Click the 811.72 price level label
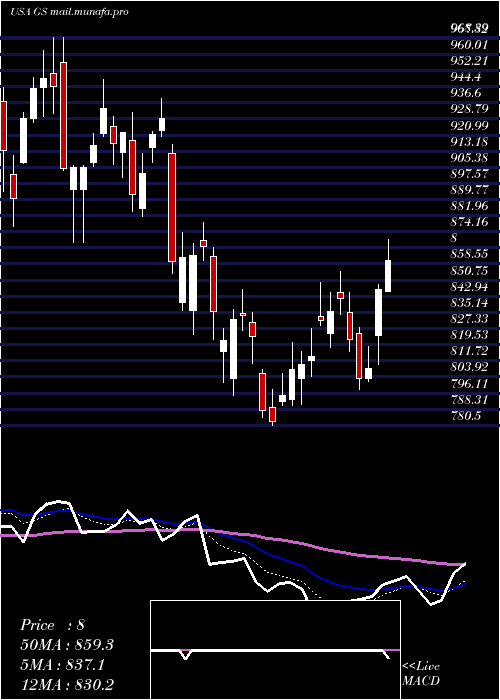 click(x=469, y=351)
